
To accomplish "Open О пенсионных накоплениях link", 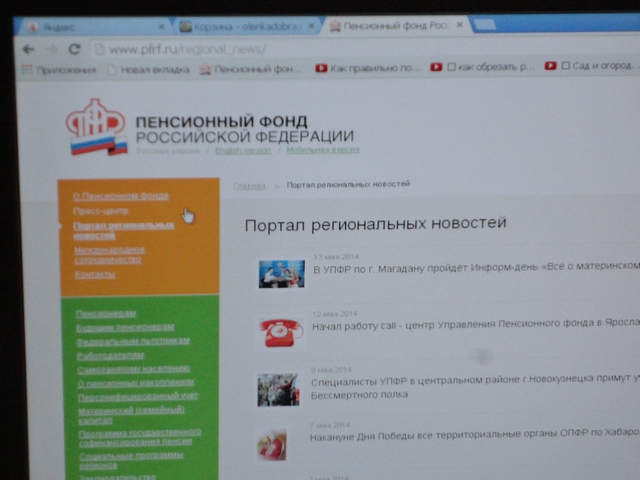I will 136,383.
